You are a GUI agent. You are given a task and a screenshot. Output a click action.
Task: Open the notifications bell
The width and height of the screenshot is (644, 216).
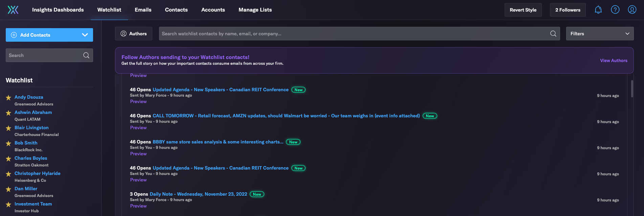point(598,10)
